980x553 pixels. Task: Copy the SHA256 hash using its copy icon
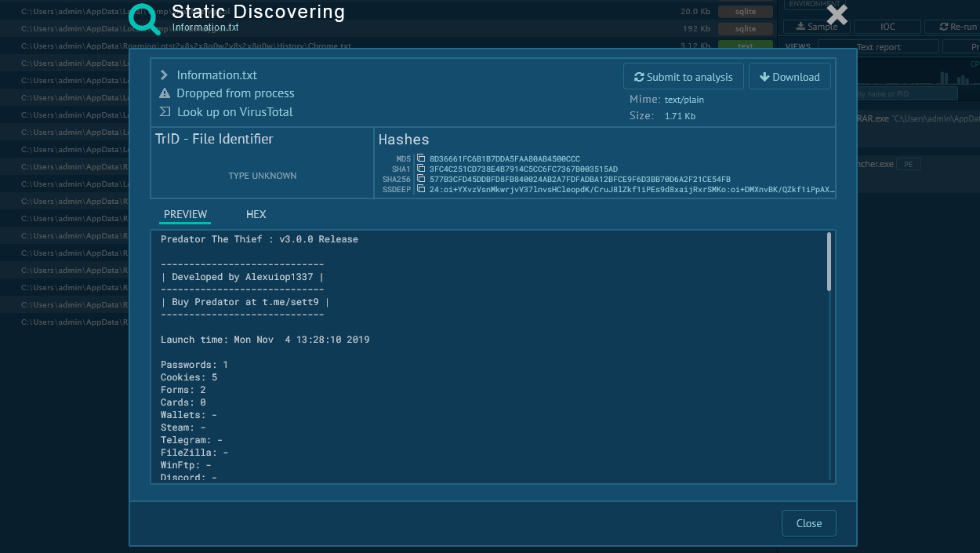pyautogui.click(x=421, y=180)
